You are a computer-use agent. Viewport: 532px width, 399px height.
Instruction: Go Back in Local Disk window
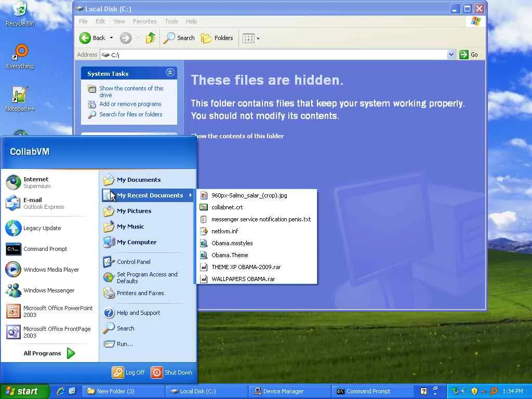click(x=92, y=38)
